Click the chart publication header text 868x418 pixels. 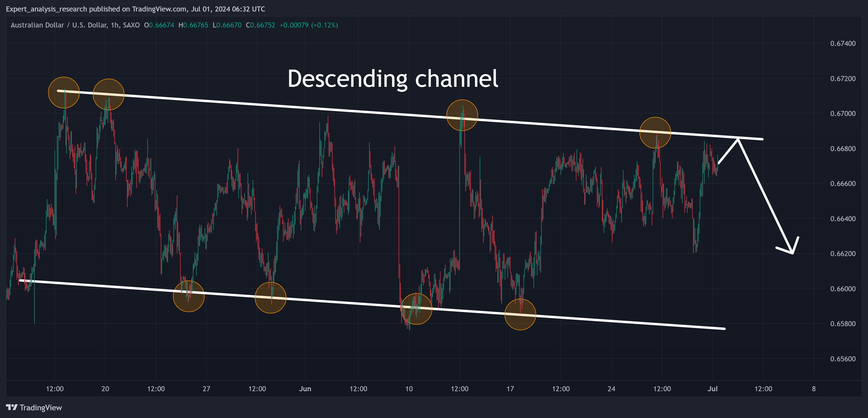[x=135, y=9]
